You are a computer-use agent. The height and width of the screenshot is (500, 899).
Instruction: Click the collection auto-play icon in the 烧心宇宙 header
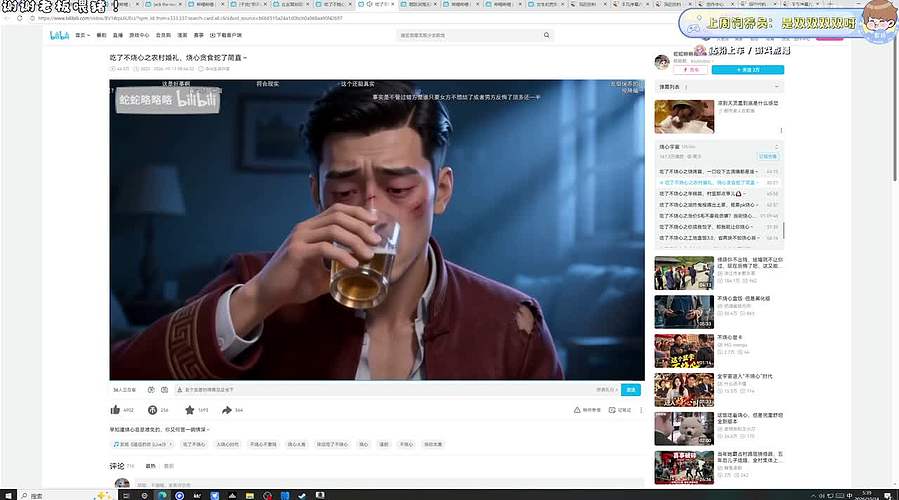[777, 147]
